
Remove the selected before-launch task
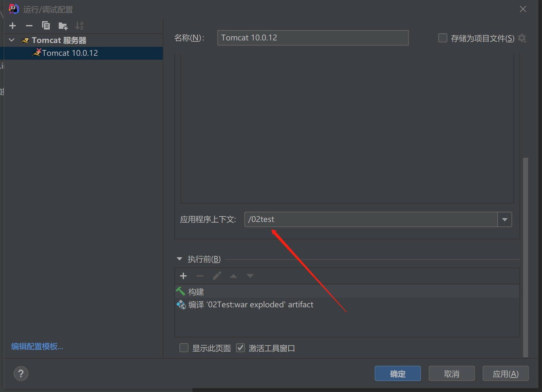pyautogui.click(x=200, y=276)
